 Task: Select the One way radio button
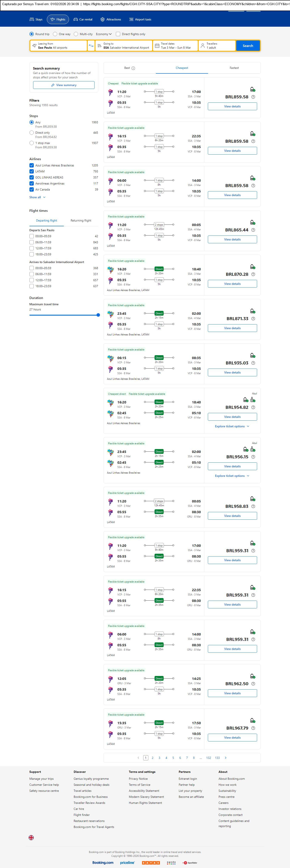55,34
